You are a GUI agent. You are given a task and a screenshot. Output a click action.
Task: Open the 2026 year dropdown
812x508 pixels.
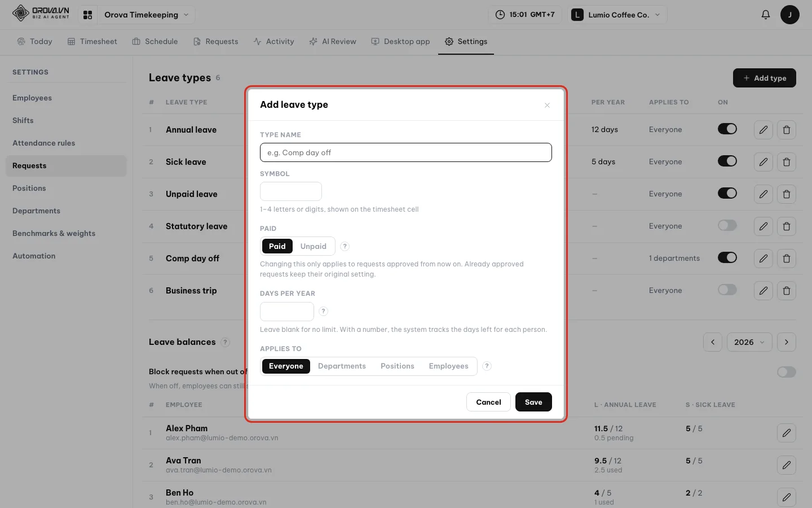pyautogui.click(x=749, y=342)
